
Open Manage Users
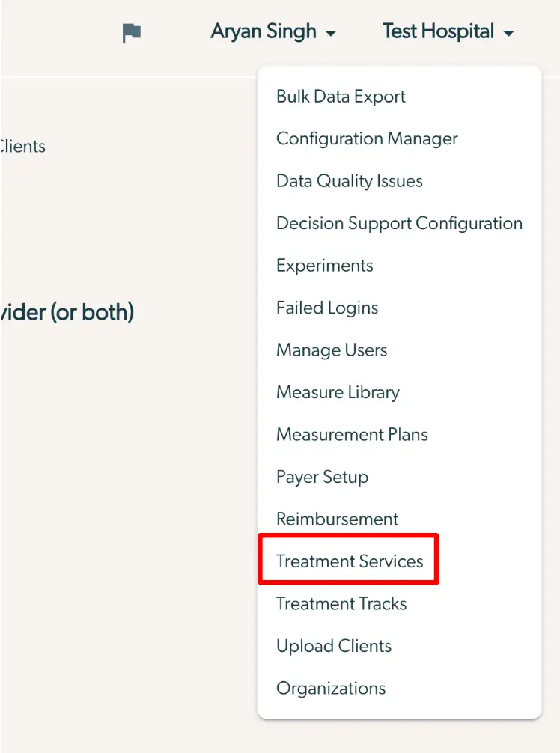click(x=332, y=350)
